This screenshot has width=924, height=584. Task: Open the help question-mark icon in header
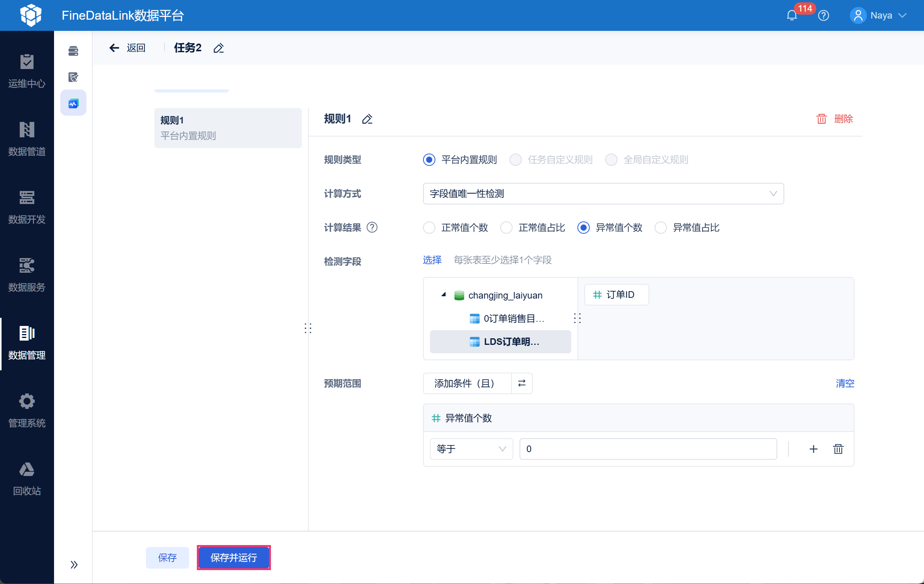823,15
